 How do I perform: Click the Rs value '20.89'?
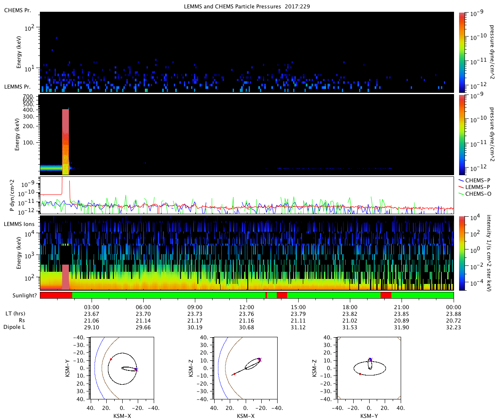coord(402,320)
